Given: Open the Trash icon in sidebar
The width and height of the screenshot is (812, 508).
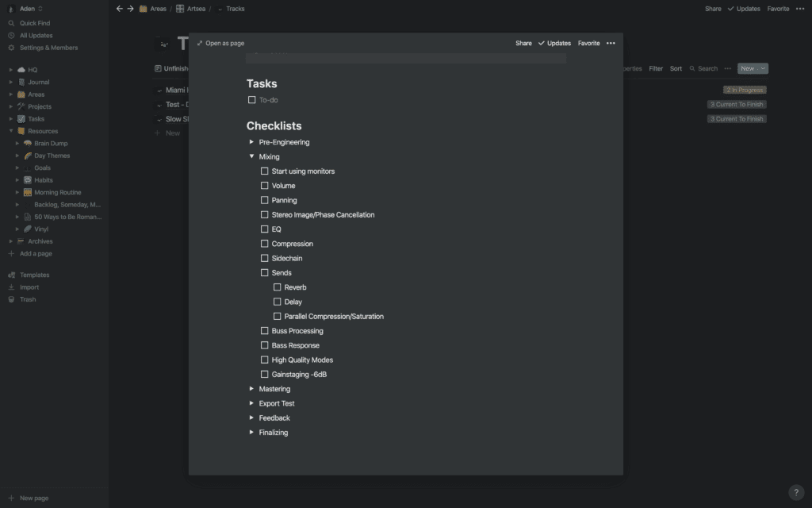Looking at the screenshot, I should tap(11, 299).
